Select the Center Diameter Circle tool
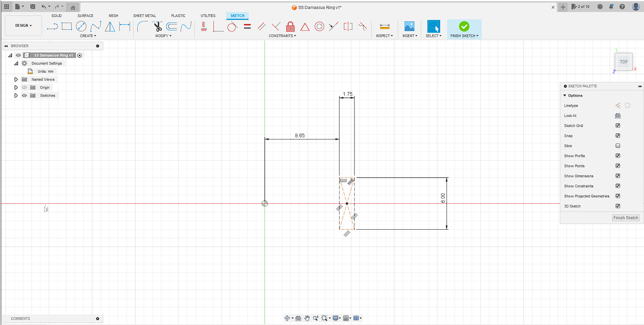The width and height of the screenshot is (644, 325). click(x=81, y=27)
